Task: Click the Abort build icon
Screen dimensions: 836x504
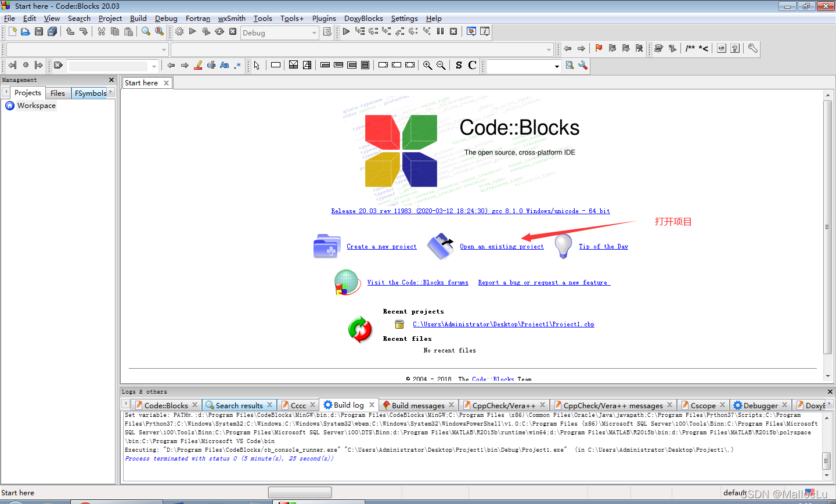Action: pyautogui.click(x=233, y=32)
